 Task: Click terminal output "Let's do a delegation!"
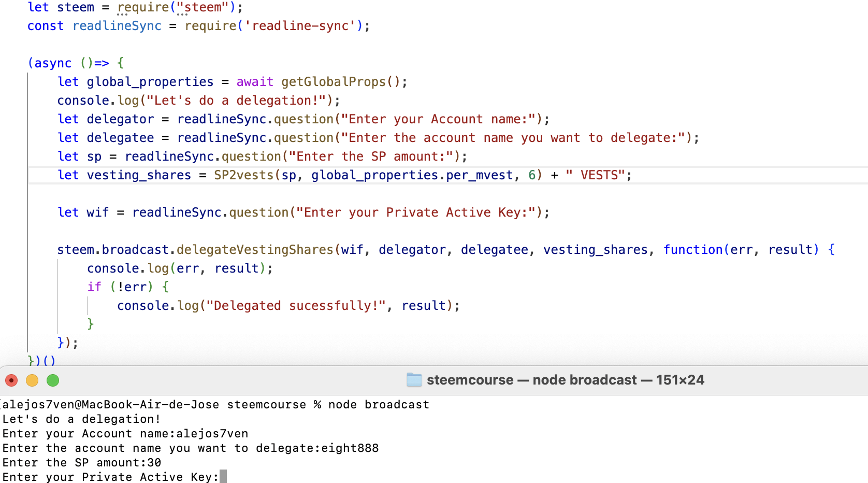tap(81, 419)
